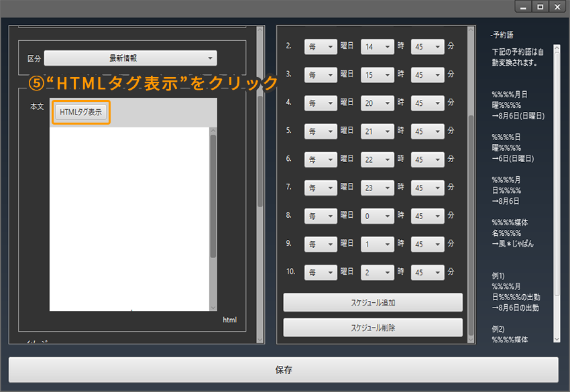Click the 区分 label

point(34,59)
